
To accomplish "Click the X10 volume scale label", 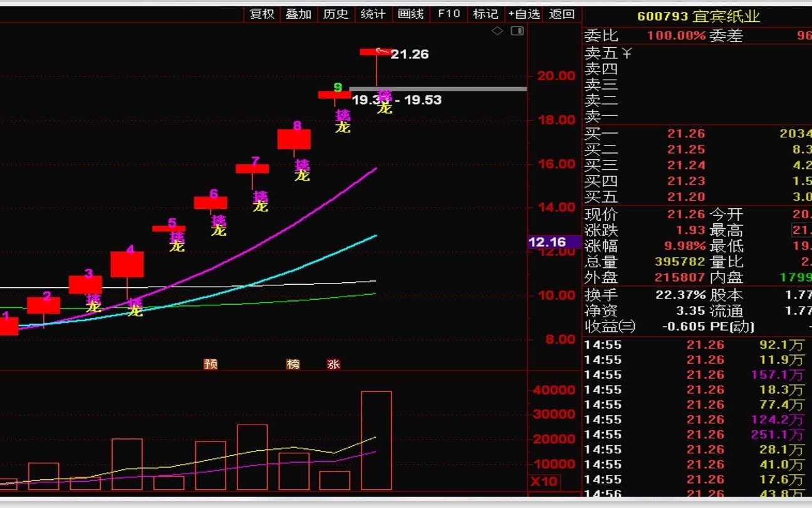I will 543,482.
